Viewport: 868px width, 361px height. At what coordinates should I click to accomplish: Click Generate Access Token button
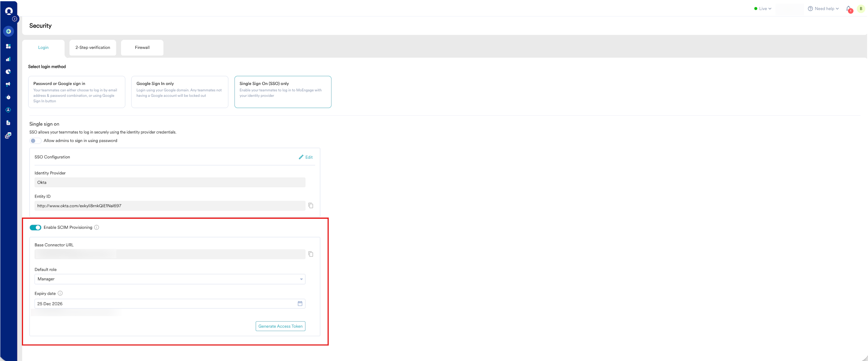pyautogui.click(x=280, y=326)
